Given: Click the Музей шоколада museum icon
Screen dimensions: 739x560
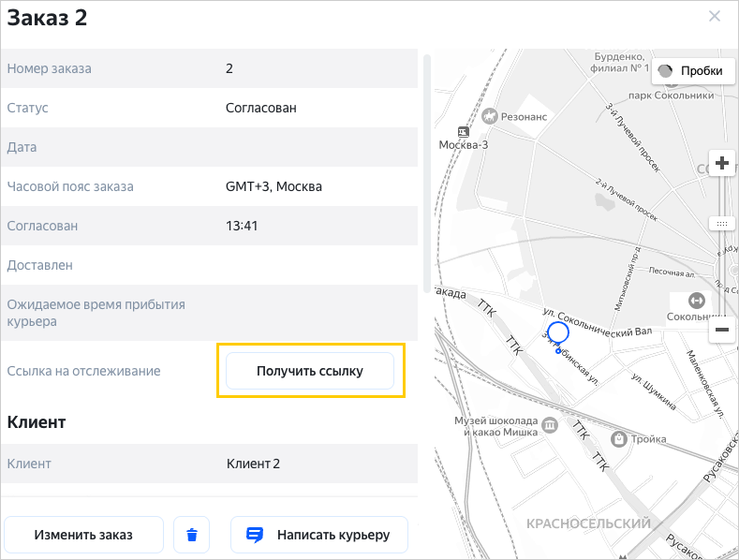Looking at the screenshot, I should click(549, 426).
